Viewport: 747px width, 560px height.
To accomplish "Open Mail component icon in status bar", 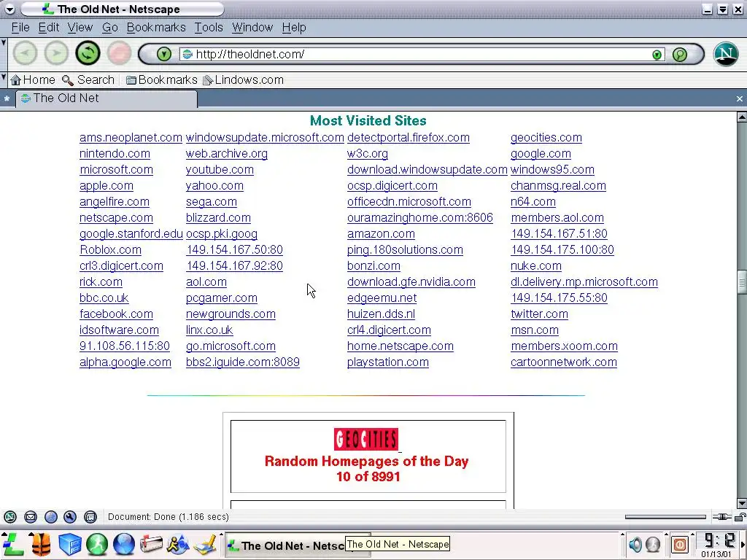I will tap(31, 517).
